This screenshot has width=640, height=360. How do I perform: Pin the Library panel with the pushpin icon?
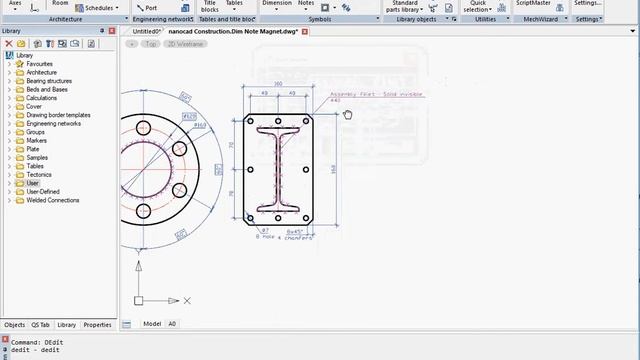click(102, 31)
